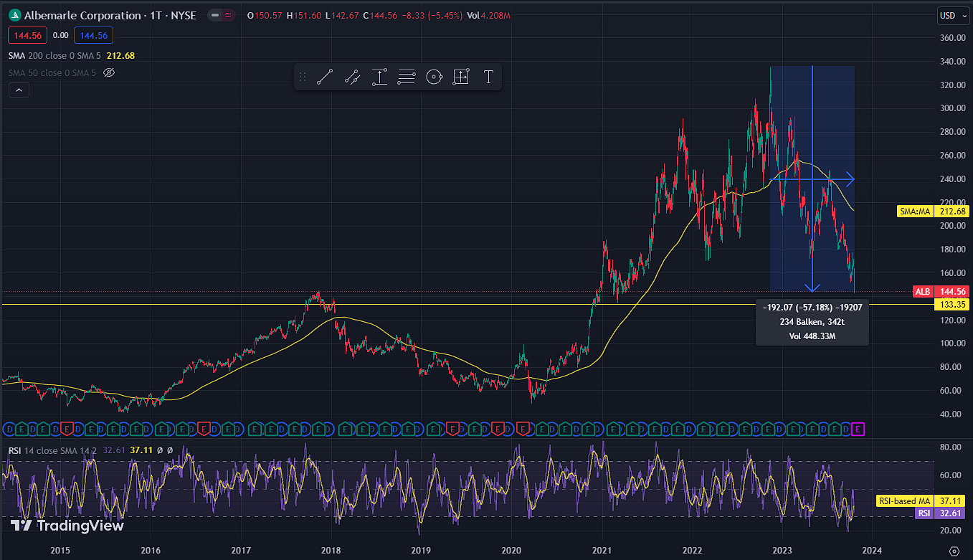
Task: Collapse the indicator legend with chevron
Action: pos(19,90)
